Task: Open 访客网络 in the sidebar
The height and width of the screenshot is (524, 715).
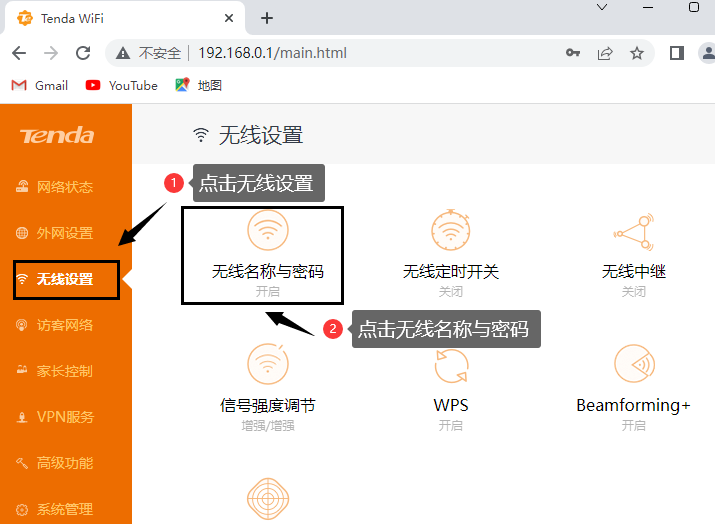Action: pos(55,325)
